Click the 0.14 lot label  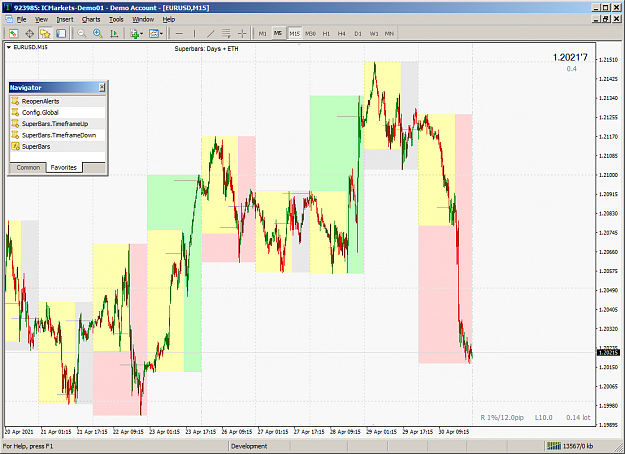tap(578, 417)
